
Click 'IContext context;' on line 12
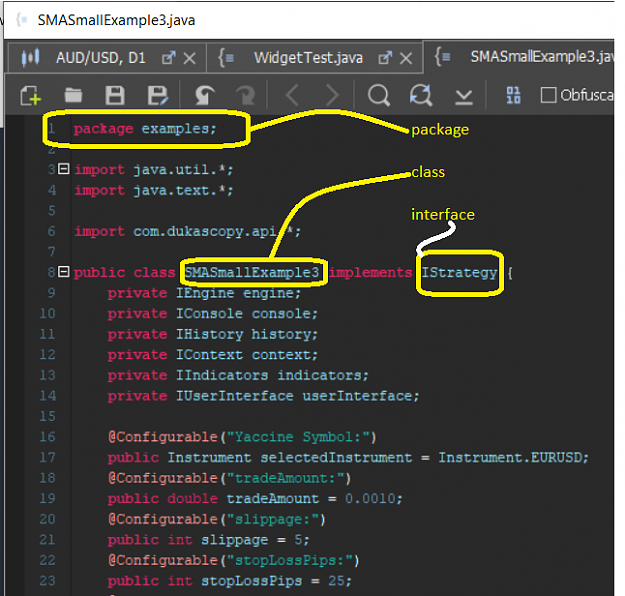click(247, 355)
